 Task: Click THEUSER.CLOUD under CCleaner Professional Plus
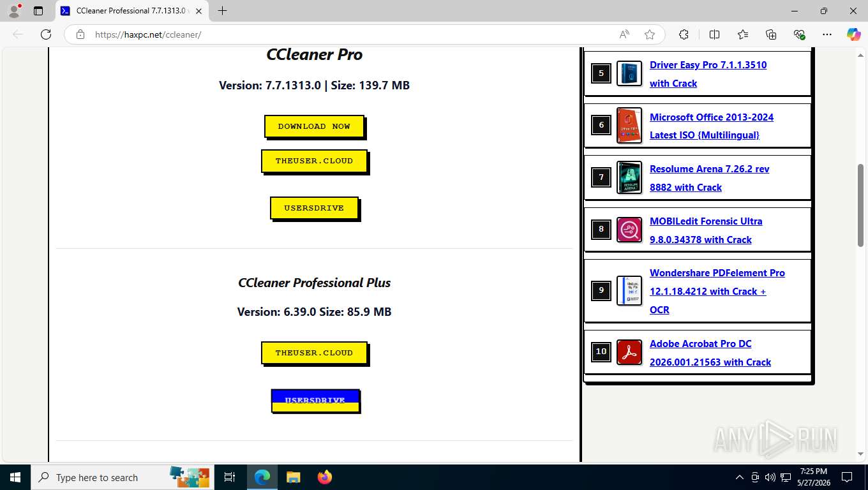click(314, 353)
